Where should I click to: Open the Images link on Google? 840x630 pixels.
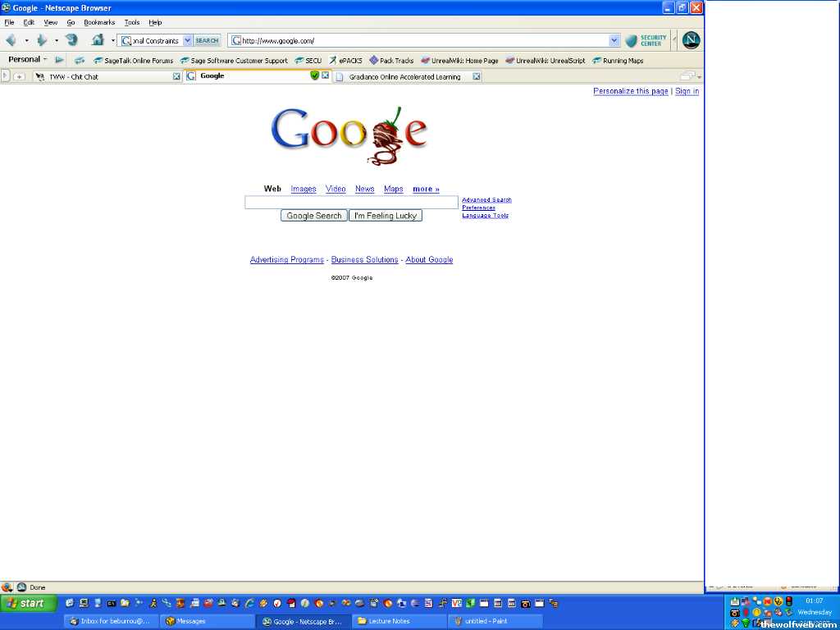click(x=303, y=189)
